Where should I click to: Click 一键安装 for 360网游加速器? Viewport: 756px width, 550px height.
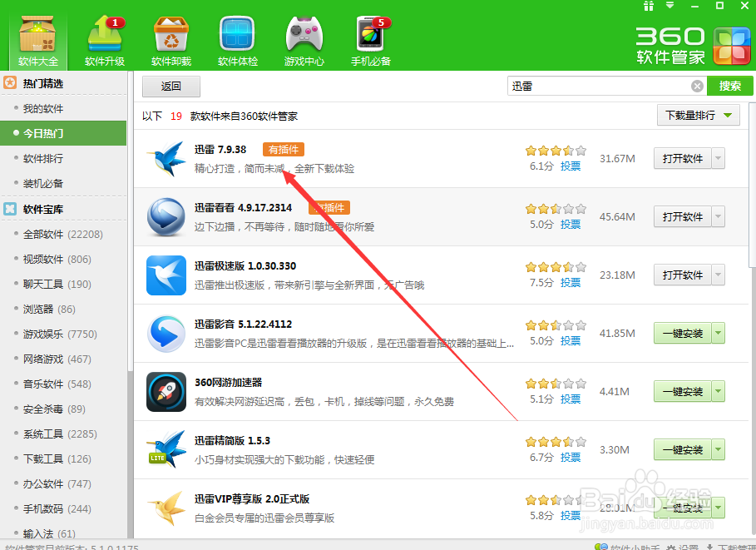(682, 392)
